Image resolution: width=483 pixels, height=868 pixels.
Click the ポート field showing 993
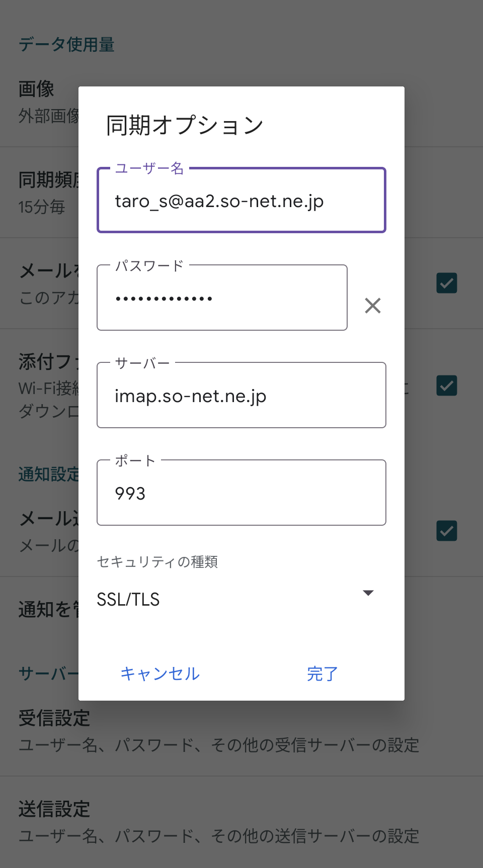242,494
